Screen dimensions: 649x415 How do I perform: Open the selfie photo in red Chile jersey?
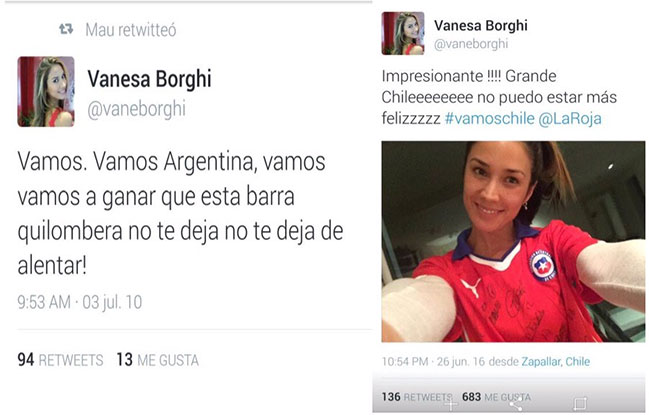click(x=513, y=242)
